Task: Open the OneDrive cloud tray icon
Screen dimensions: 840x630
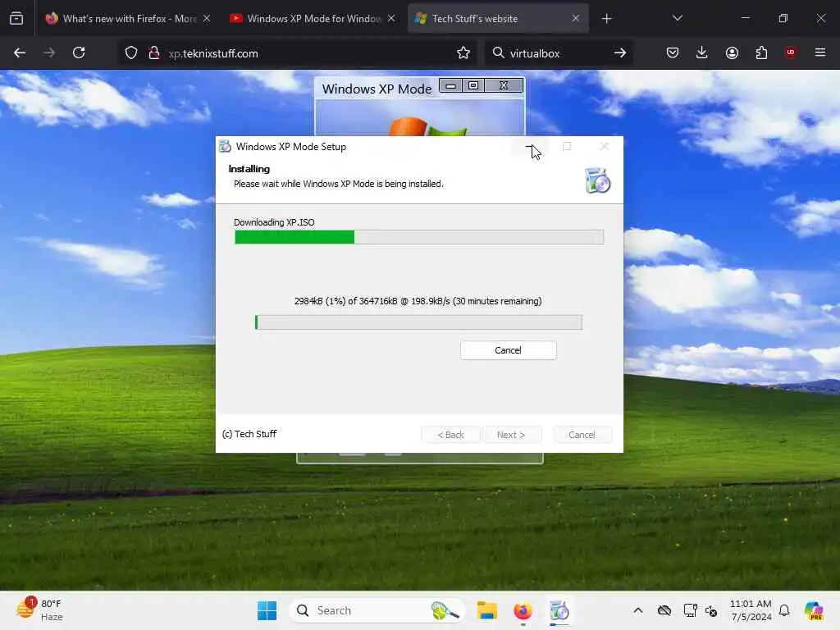Action: pyautogui.click(x=664, y=610)
